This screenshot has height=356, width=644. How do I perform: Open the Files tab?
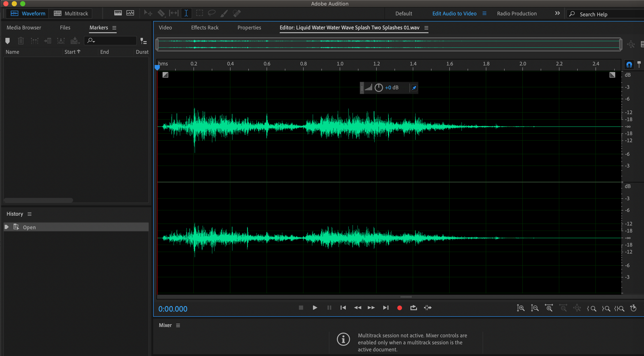[65, 28]
